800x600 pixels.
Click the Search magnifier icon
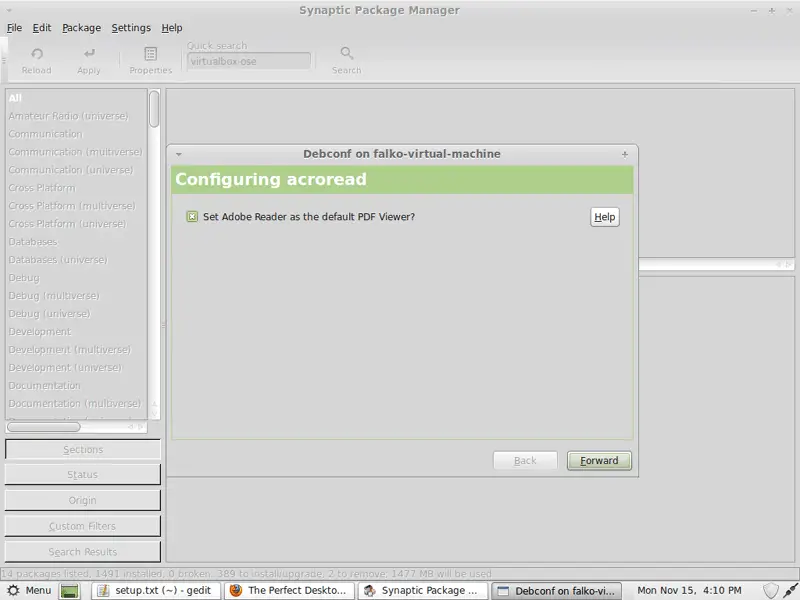point(347,53)
